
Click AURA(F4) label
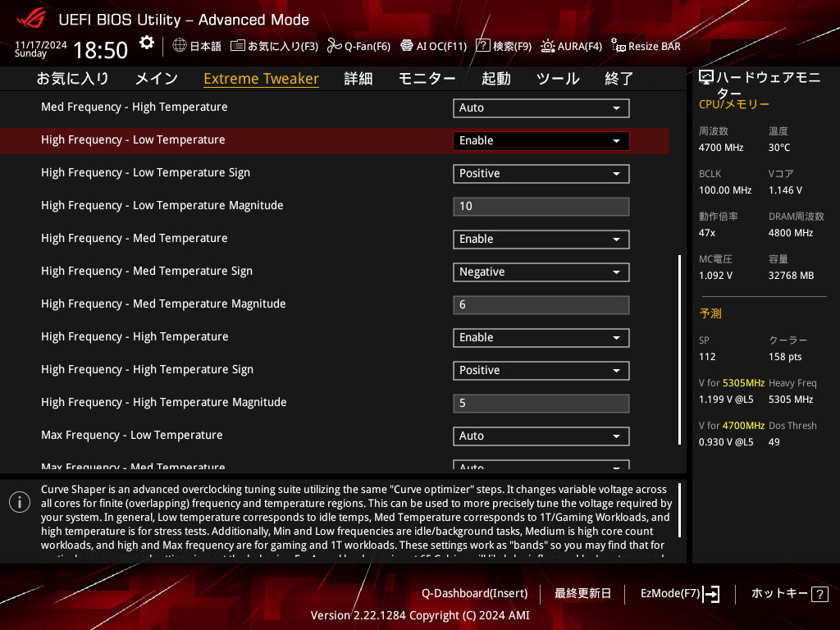point(580,46)
